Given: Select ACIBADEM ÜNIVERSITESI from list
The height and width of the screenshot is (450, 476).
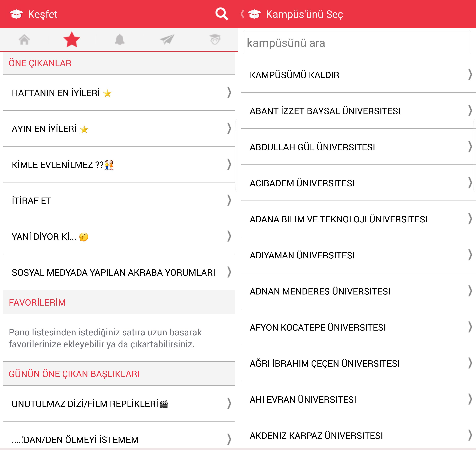Looking at the screenshot, I should click(x=302, y=183).
